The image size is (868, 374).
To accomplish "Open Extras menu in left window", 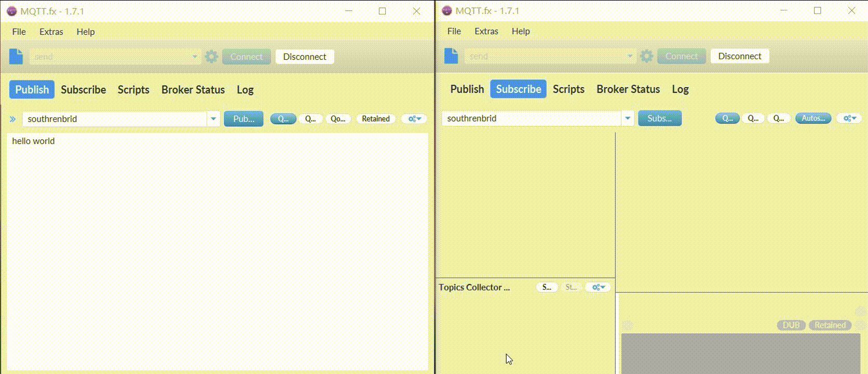I will point(51,32).
